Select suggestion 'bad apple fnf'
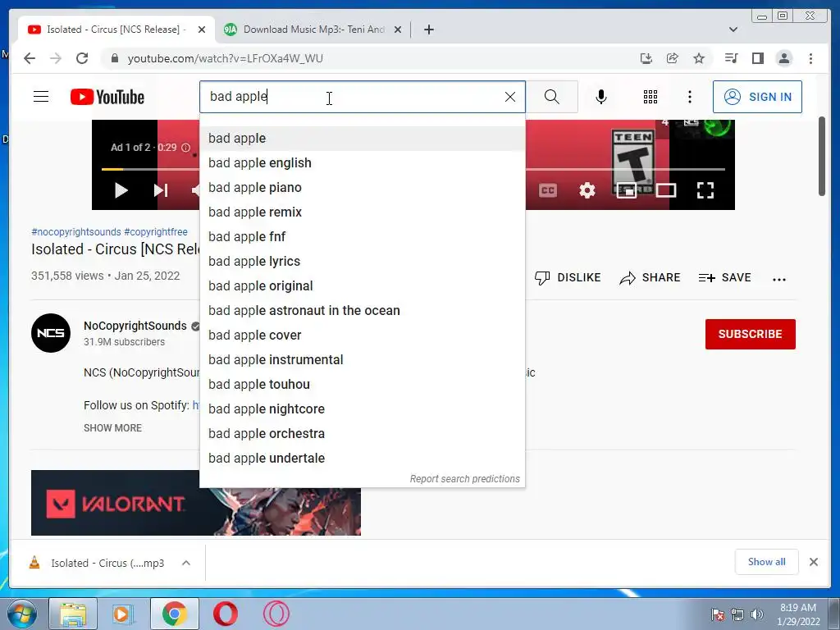Screen dimensions: 840x630 pos(362,237)
